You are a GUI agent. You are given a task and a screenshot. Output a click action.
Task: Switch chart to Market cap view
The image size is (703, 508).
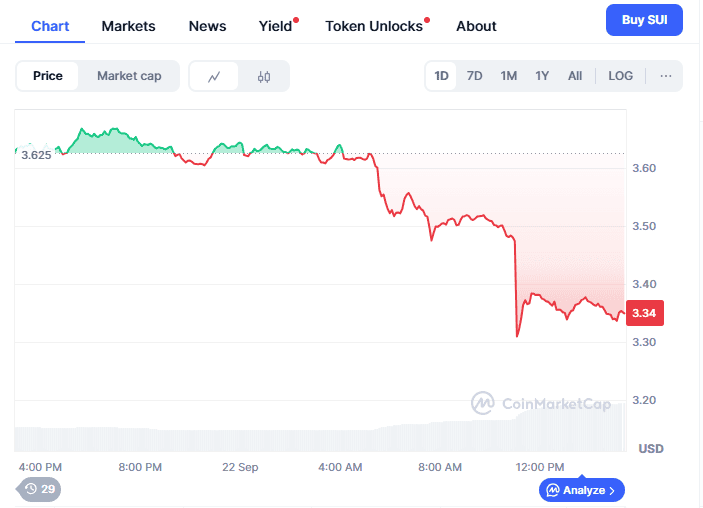pos(129,76)
